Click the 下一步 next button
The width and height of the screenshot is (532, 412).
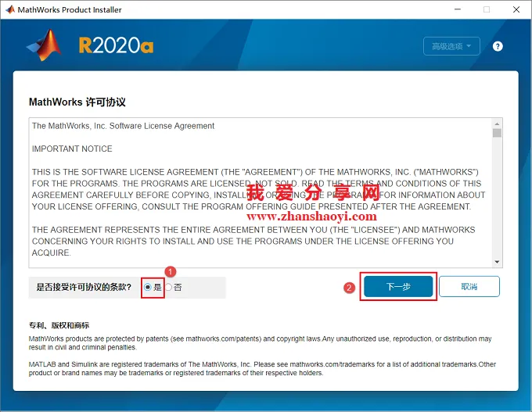coord(398,287)
